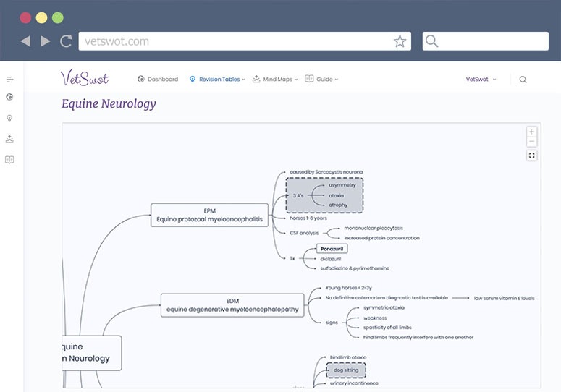The image size is (561, 392).
Task: Open the VetSwot account dropdown
Action: [481, 80]
